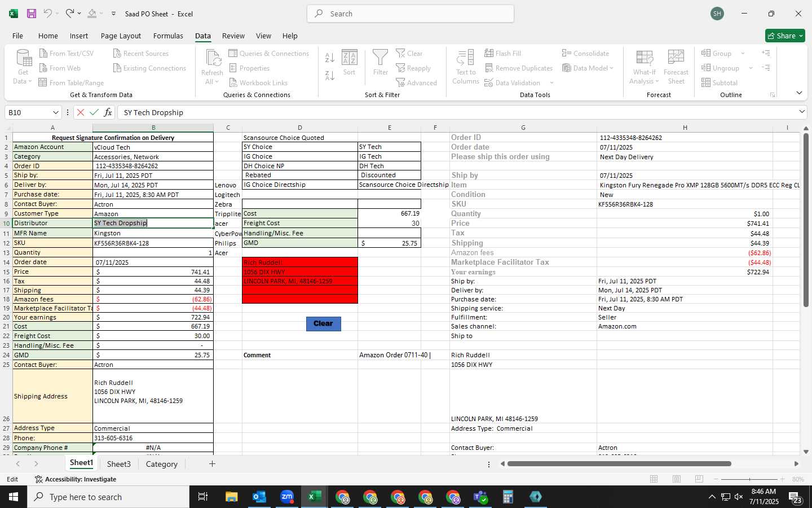Click Flash Fill
812x508 pixels.
(x=502, y=53)
